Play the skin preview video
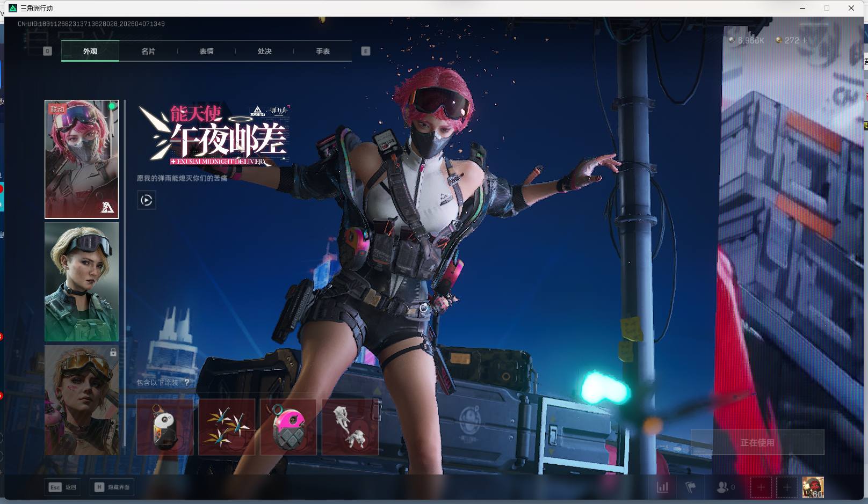Screen dimensions: 868x504 point(147,200)
